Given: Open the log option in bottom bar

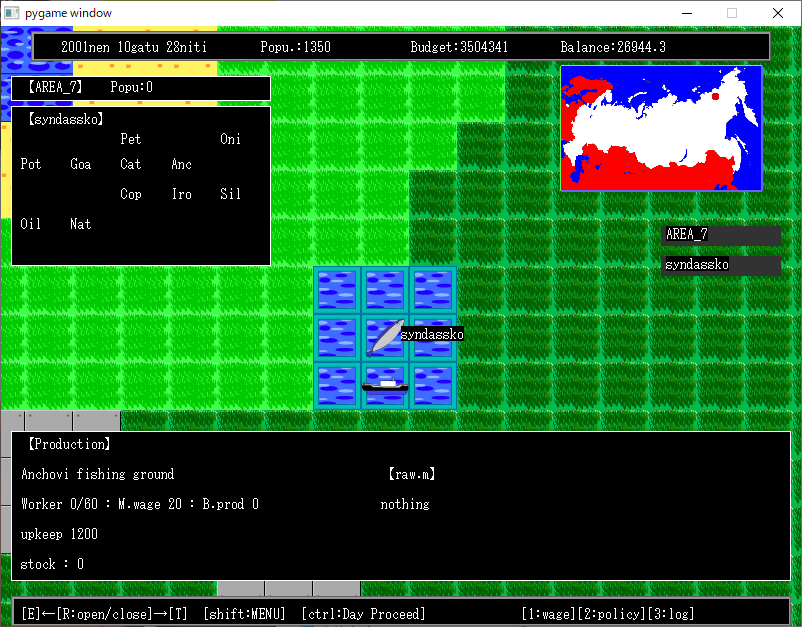Looking at the screenshot, I should 671,614.
